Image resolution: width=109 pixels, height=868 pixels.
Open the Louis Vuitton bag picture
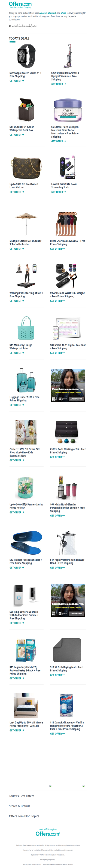pyautogui.click(x=26, y=167)
